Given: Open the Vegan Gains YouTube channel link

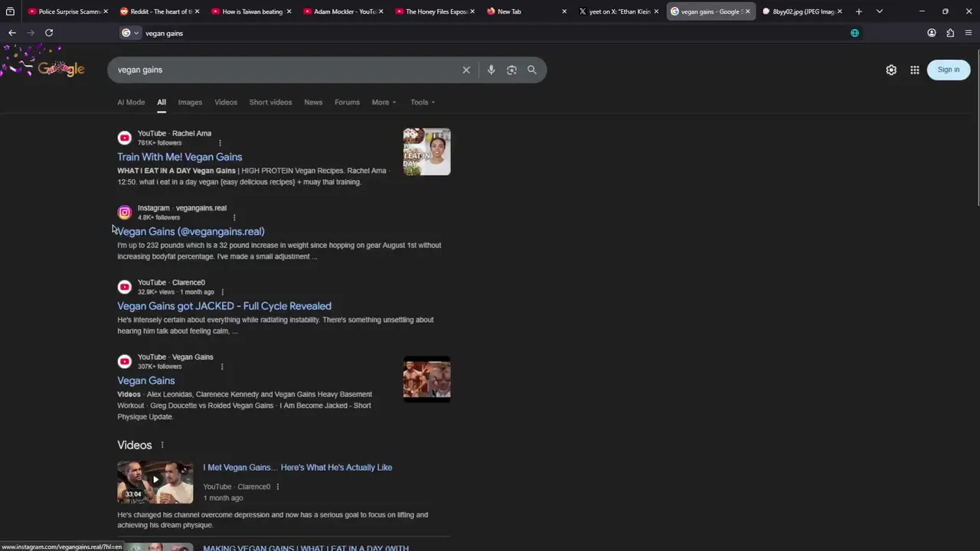Looking at the screenshot, I should pos(146,380).
